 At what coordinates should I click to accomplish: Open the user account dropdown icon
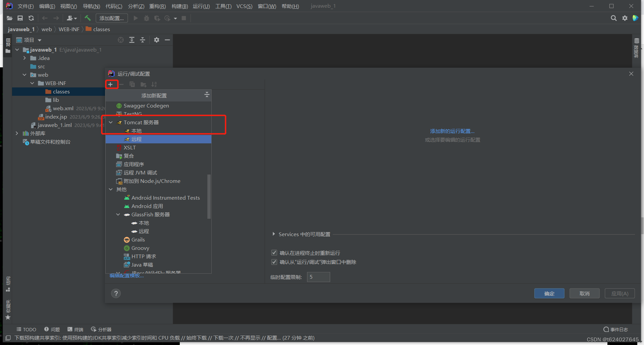pyautogui.click(x=72, y=18)
